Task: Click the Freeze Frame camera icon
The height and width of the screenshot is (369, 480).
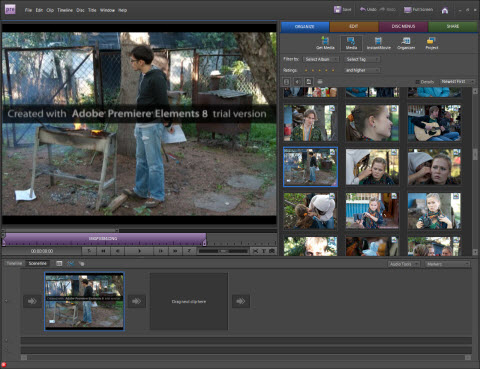Action: click(272, 251)
